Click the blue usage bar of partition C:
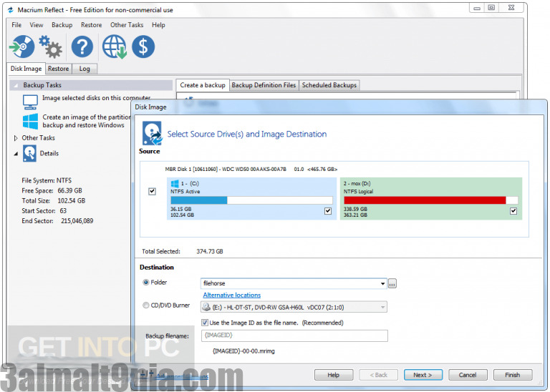 point(199,200)
